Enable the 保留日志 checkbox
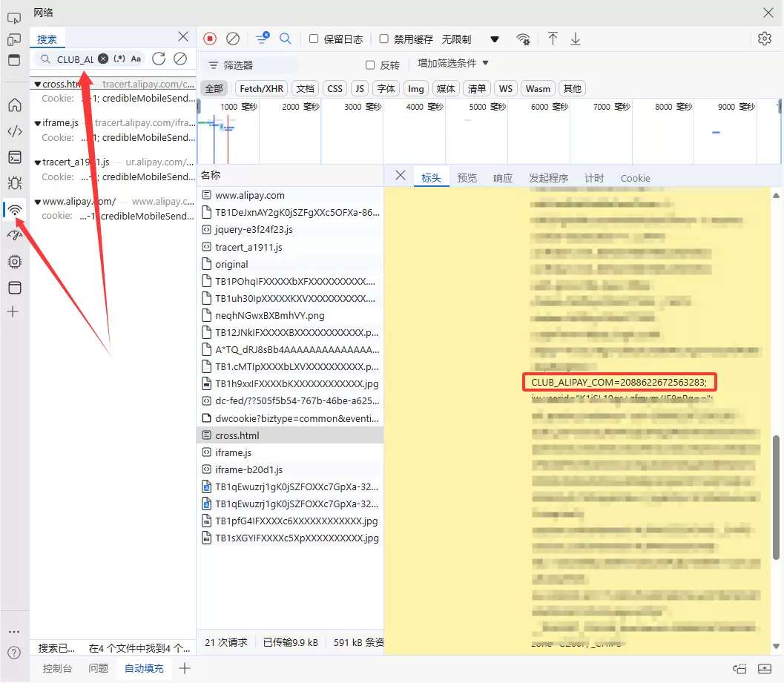Viewport: 784px width, 683px height. (x=314, y=39)
